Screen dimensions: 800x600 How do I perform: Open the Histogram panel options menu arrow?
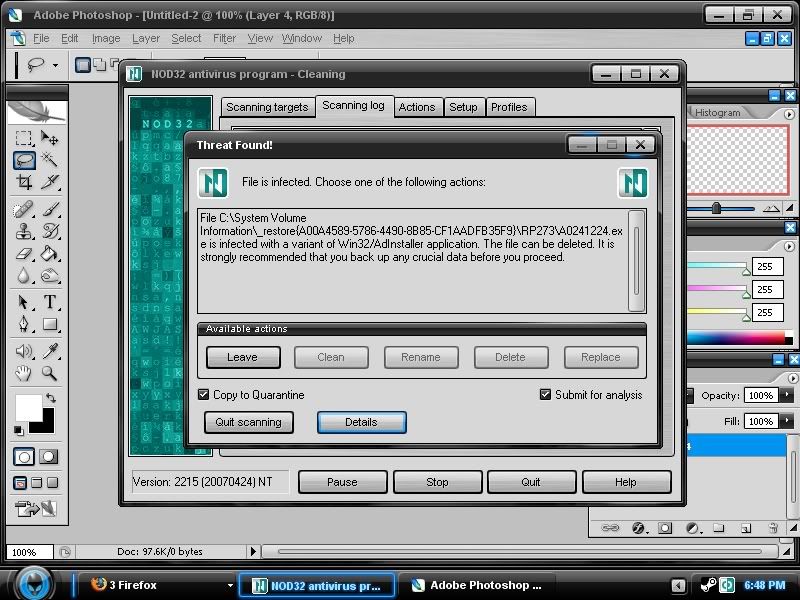click(789, 114)
